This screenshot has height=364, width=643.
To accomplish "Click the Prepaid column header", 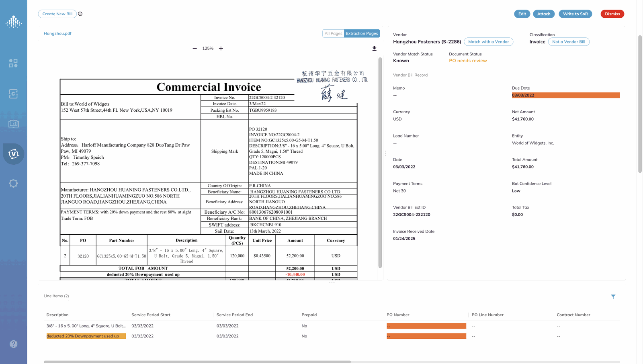I will coord(309,315).
